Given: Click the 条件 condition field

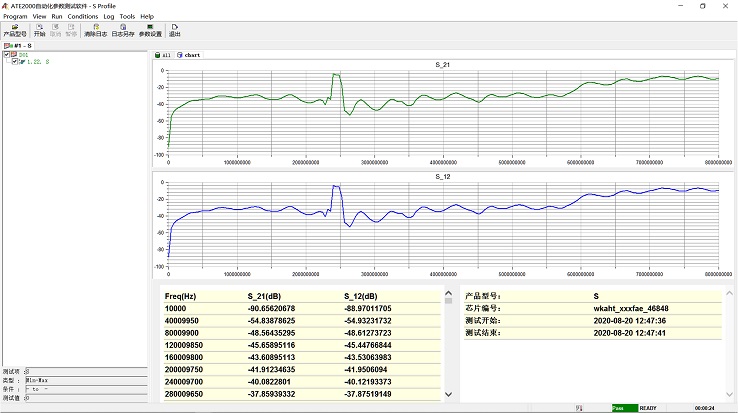Looking at the screenshot, I should [x=86, y=389].
